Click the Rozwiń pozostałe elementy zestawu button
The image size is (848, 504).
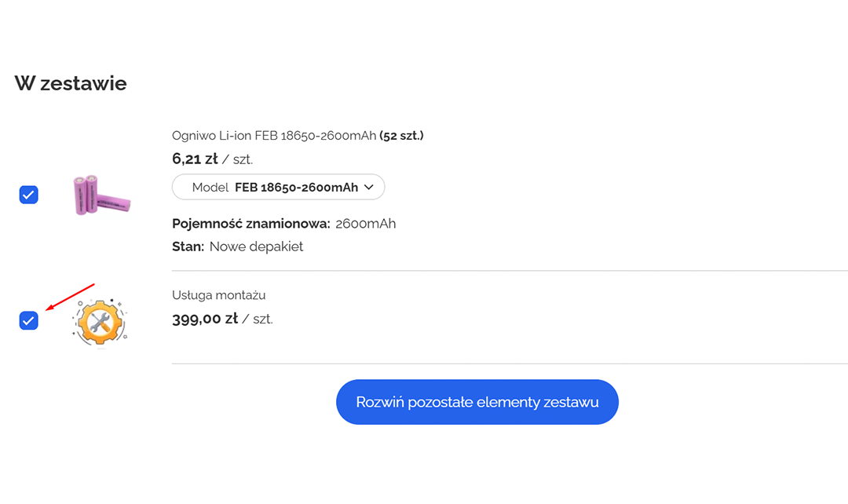pos(477,402)
